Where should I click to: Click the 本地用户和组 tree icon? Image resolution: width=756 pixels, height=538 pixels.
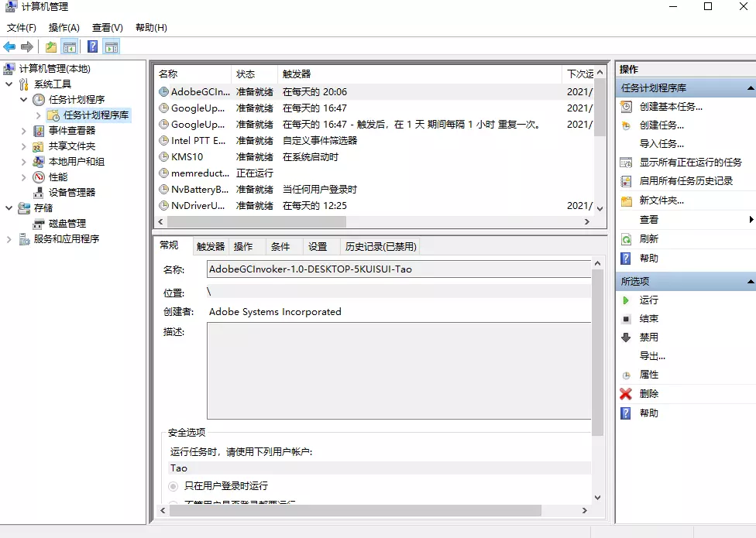tap(39, 161)
